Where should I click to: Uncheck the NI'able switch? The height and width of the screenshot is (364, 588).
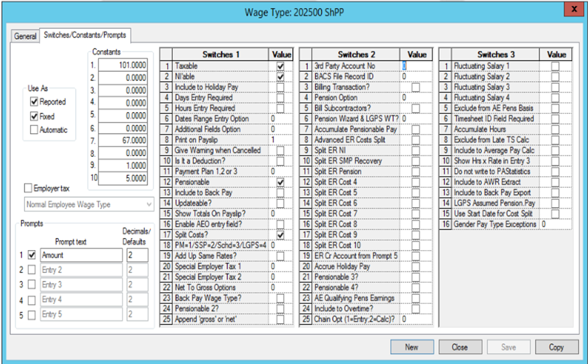pyautogui.click(x=280, y=77)
